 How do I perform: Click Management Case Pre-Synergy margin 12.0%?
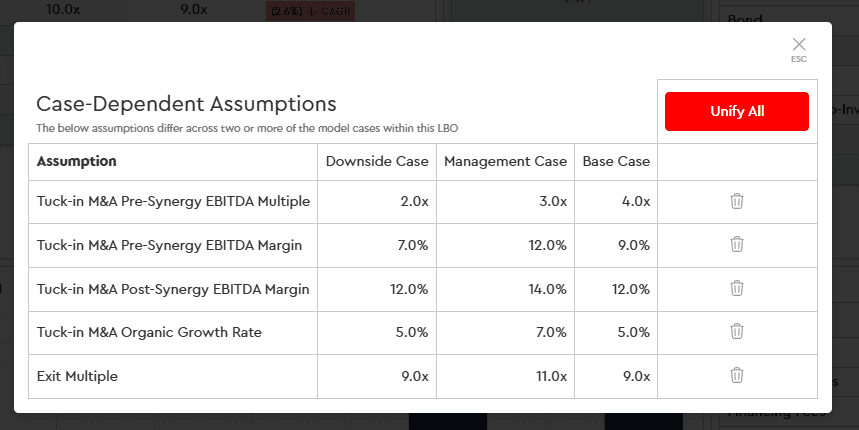click(x=546, y=245)
